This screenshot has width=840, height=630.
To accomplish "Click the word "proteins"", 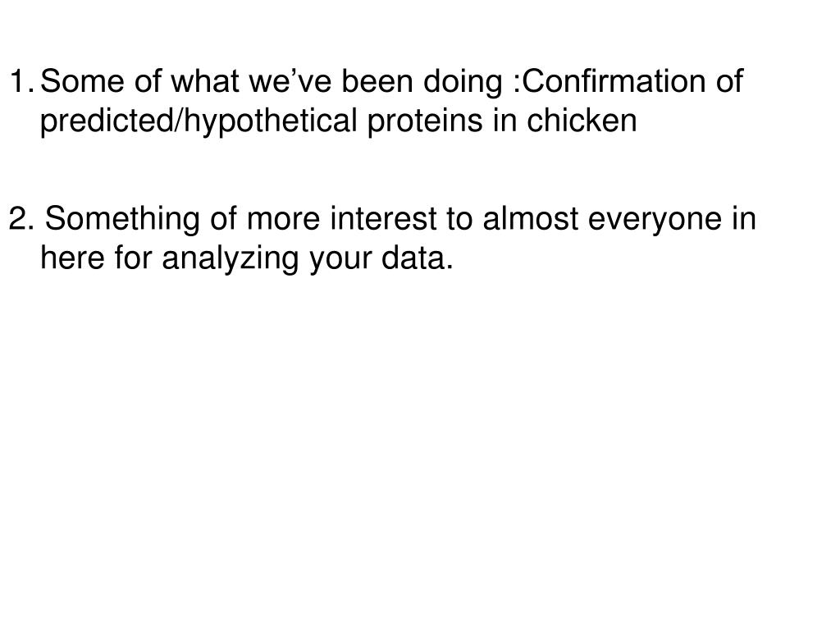I will coord(425,121).
